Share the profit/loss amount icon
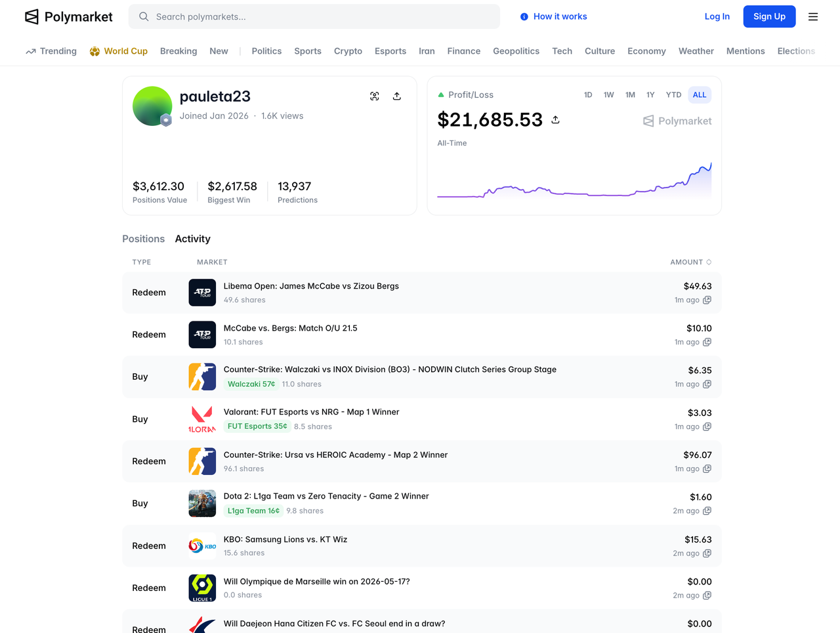 [555, 119]
